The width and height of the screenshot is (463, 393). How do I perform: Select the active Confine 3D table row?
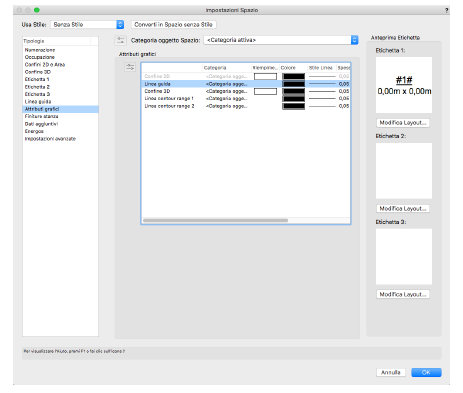point(246,91)
